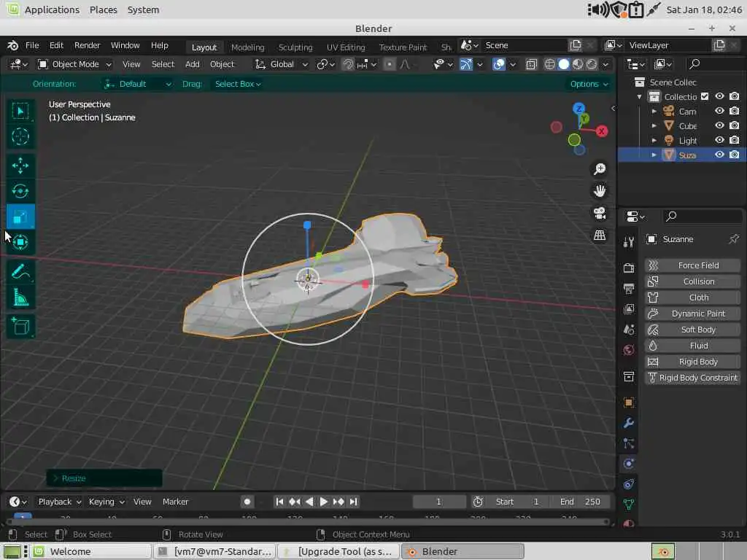This screenshot has height=560, width=747.
Task: Toggle the camera view icon
Action: 600,213
